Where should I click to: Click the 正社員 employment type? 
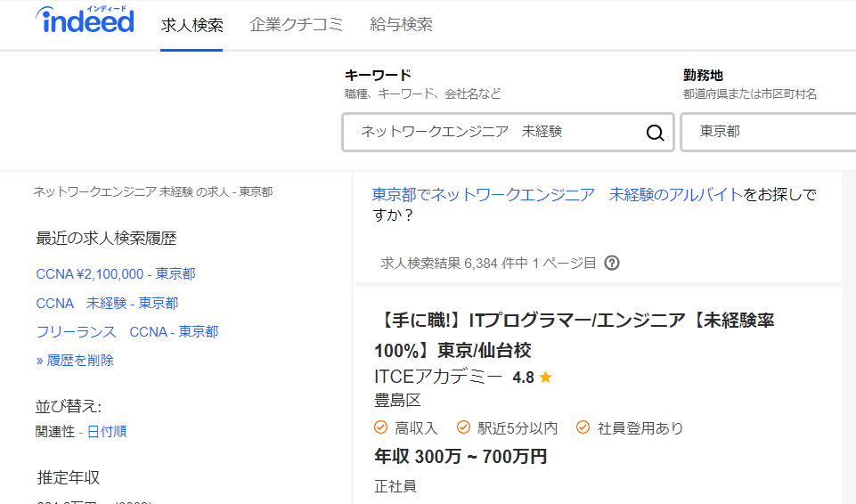(x=395, y=486)
